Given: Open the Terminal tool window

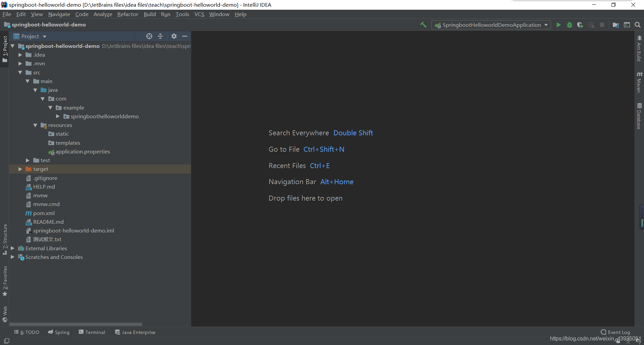Looking at the screenshot, I should 92,332.
